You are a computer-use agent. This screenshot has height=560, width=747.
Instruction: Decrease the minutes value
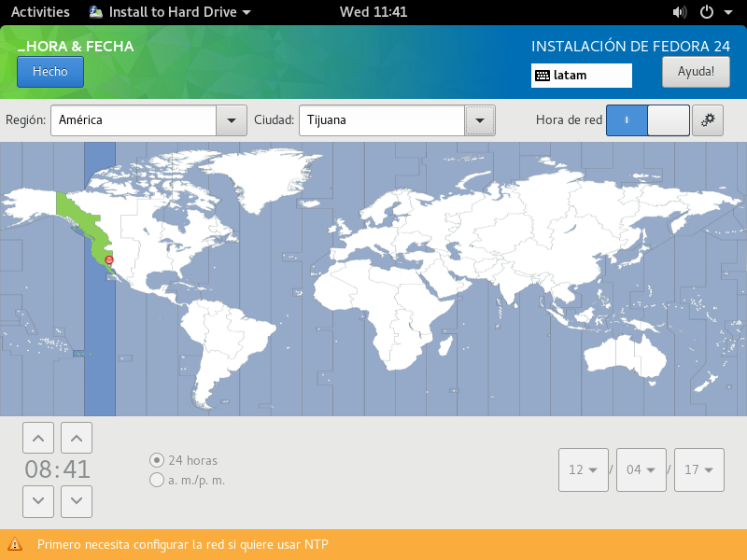point(77,501)
